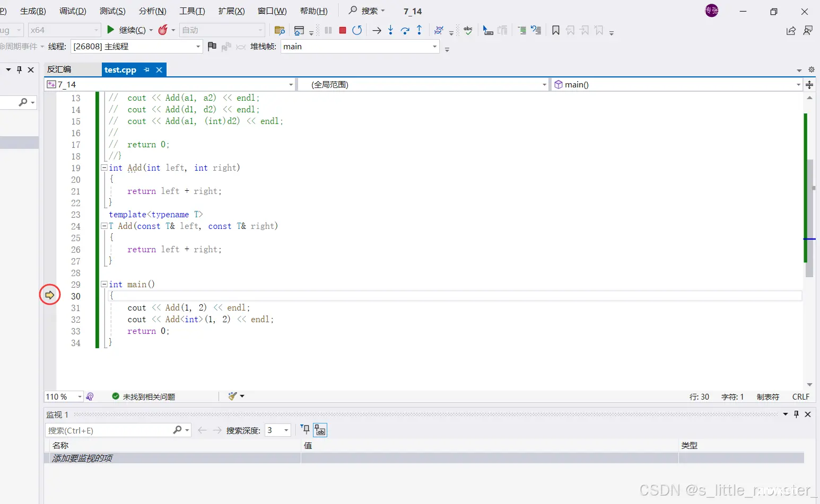Image resolution: width=820 pixels, height=504 pixels.
Task: Click the Send Feedback person icon
Action: (808, 30)
